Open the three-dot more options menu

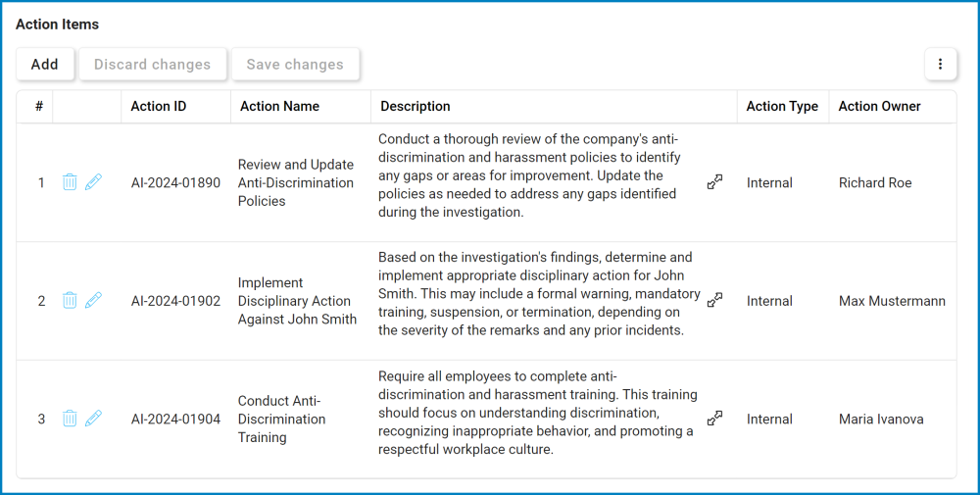941,65
